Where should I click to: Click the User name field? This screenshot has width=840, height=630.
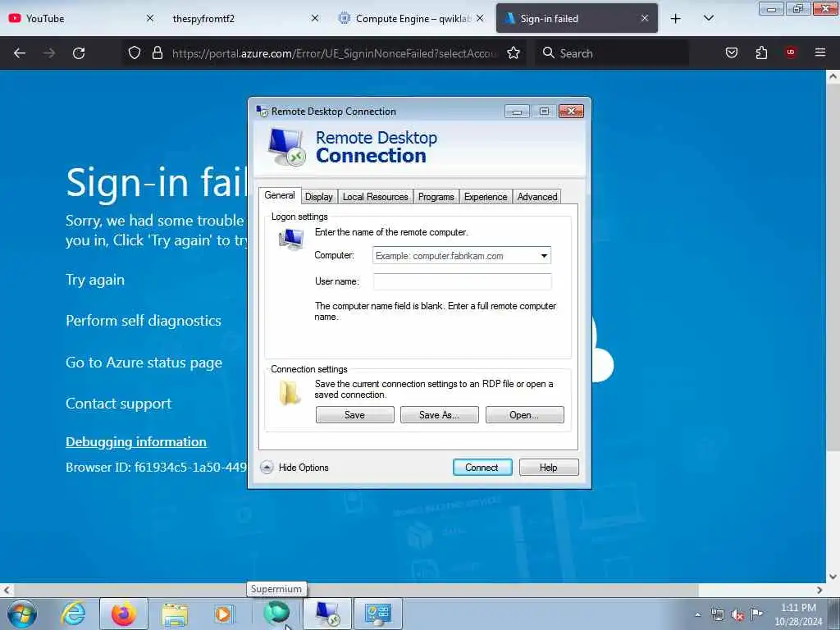pyautogui.click(x=462, y=281)
